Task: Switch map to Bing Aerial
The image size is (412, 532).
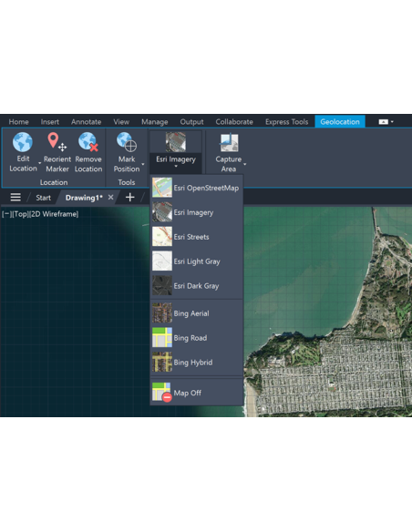Action: 197,313
